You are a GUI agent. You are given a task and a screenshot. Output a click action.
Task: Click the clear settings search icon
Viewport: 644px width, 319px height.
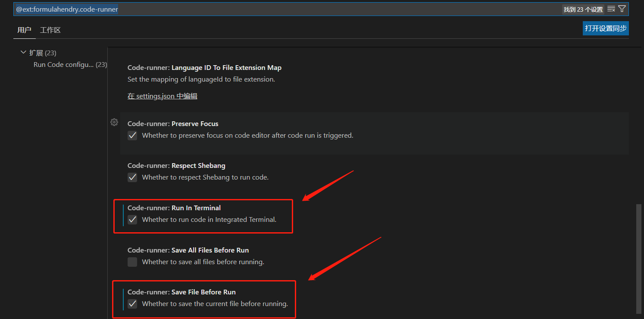(611, 9)
